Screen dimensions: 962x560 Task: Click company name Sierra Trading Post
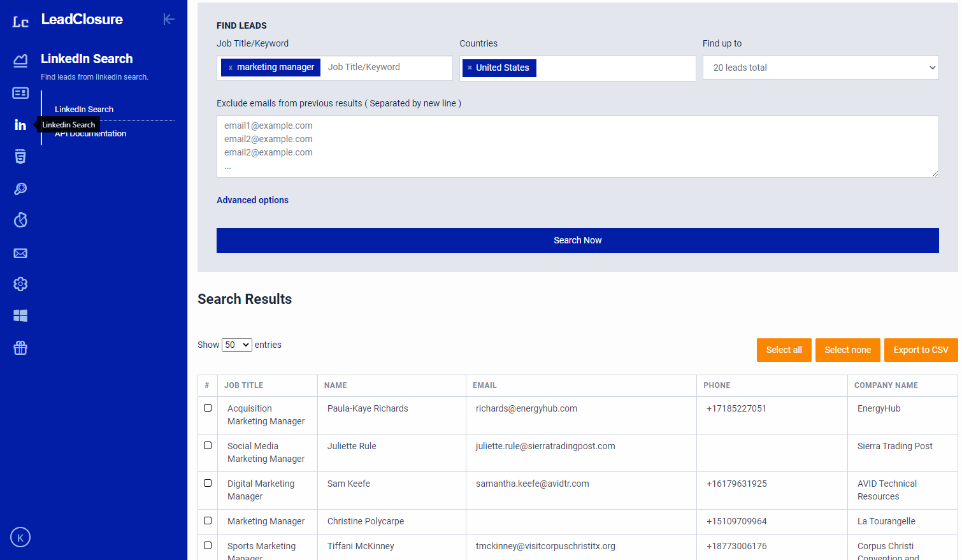point(895,446)
